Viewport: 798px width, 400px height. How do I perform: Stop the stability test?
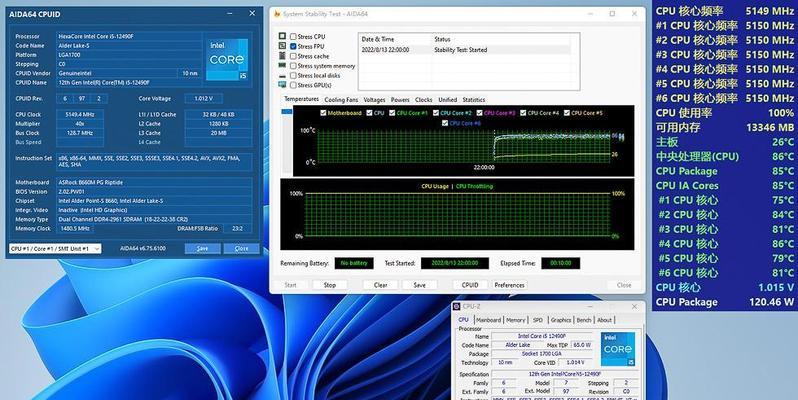(330, 285)
